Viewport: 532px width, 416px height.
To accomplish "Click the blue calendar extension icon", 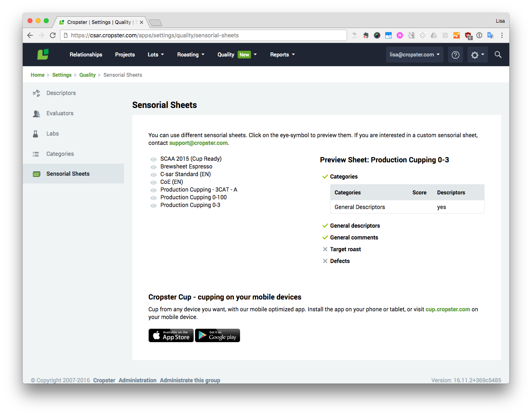I will click(x=388, y=35).
